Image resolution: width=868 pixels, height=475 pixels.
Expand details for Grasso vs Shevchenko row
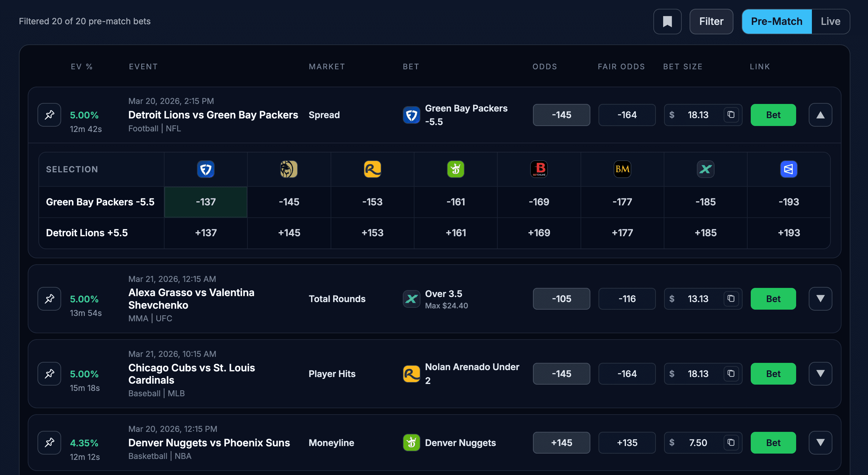820,299
